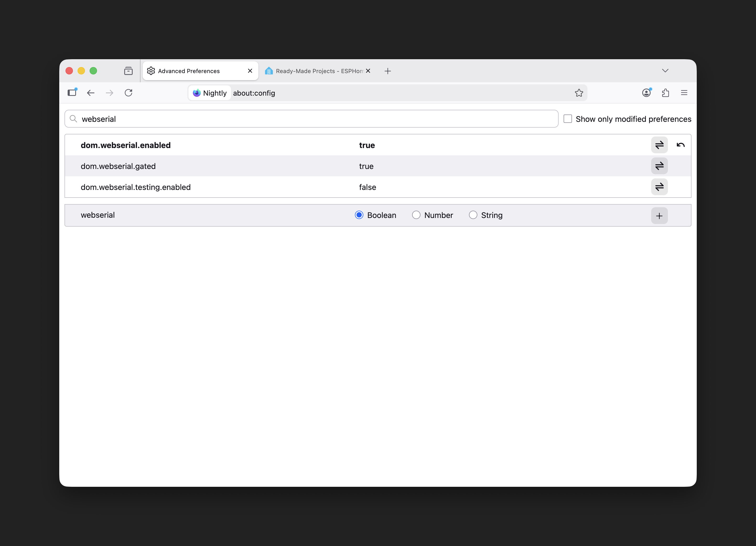
Task: Open the hamburger application menu
Action: pyautogui.click(x=684, y=93)
